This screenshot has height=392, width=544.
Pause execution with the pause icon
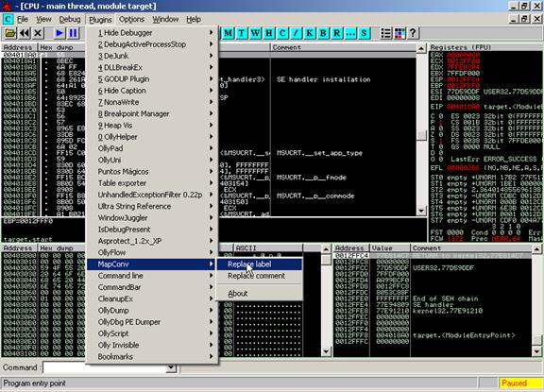(74, 33)
